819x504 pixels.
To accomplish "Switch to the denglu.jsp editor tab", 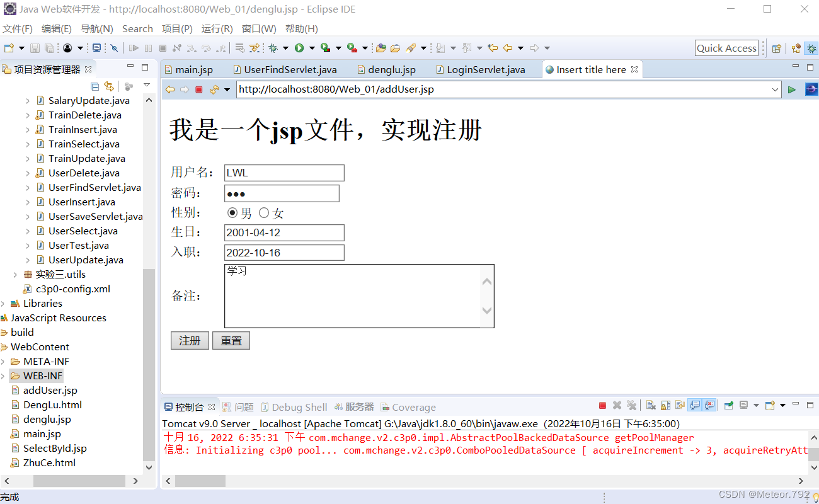I will [386, 69].
